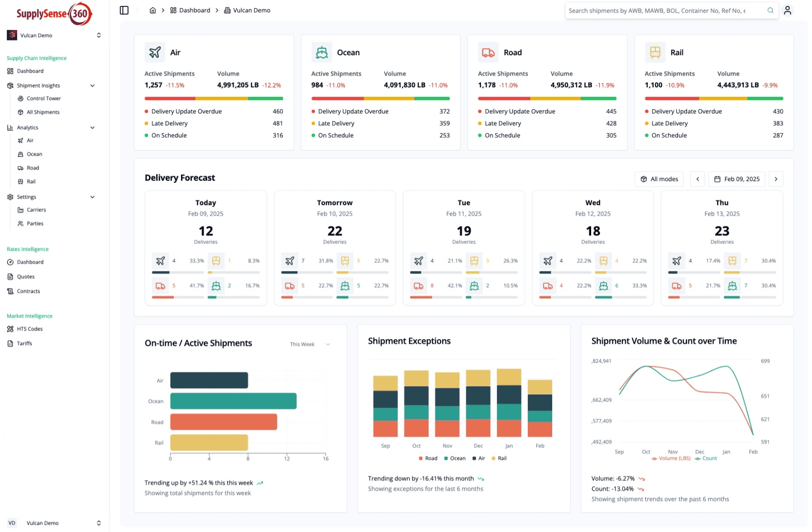Click the Air airplane icon card header
The image size is (812, 532).
point(155,53)
